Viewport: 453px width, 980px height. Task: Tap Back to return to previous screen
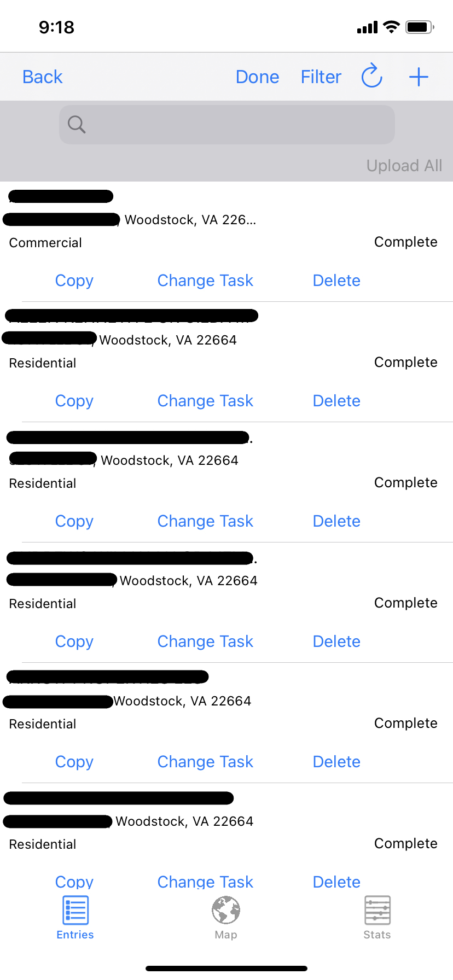point(42,77)
